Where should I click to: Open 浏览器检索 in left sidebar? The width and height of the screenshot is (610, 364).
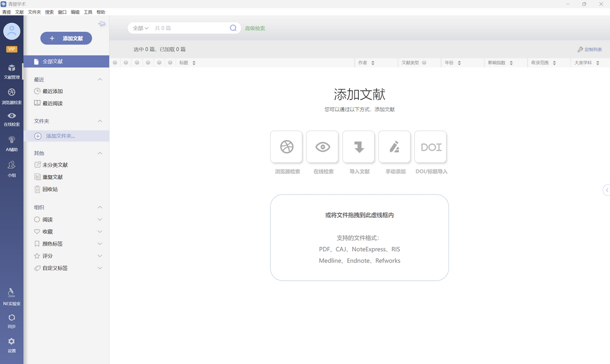pyautogui.click(x=11, y=96)
